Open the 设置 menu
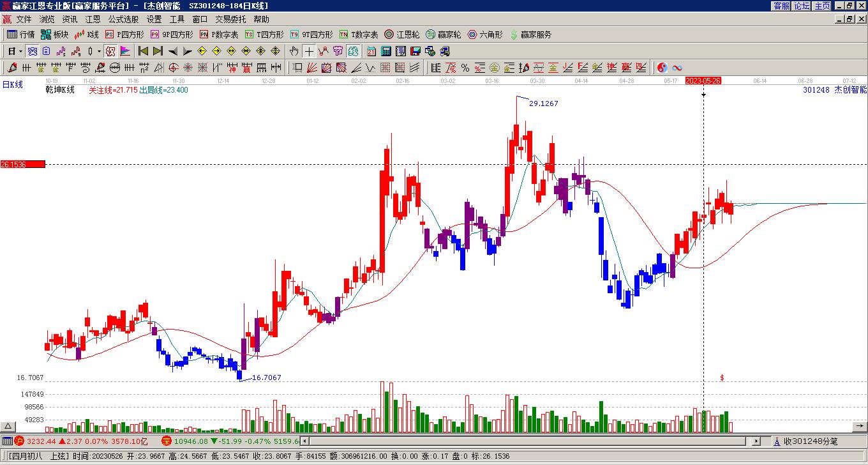868x465 pixels. 154,20
